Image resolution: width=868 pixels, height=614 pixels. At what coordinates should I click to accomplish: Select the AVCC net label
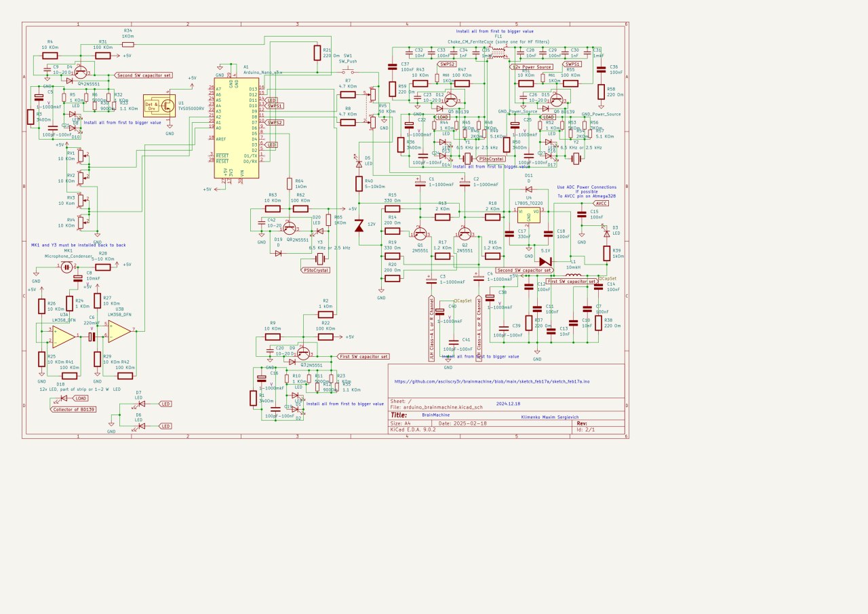(x=600, y=203)
